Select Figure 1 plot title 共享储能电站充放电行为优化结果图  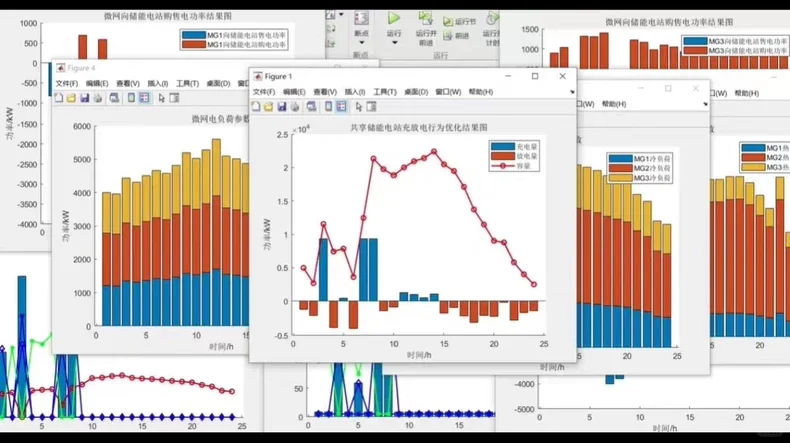419,128
